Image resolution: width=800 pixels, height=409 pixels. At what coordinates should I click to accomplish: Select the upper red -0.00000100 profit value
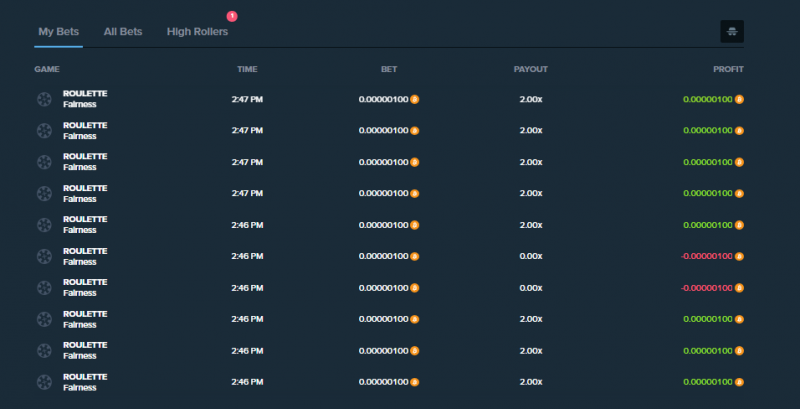pos(707,256)
